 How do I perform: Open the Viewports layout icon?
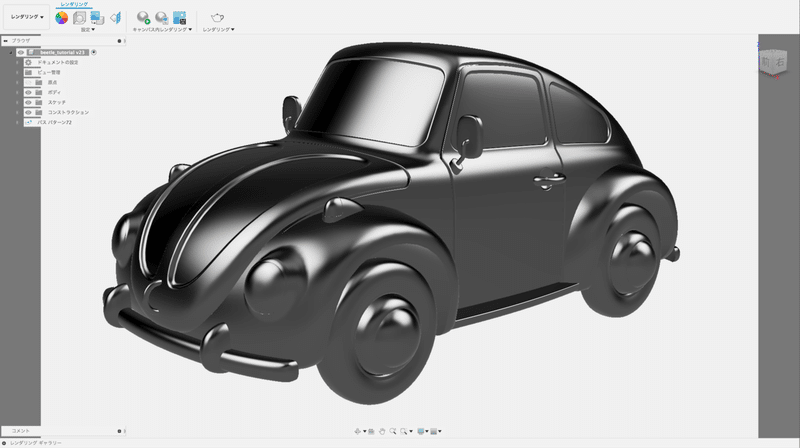[434, 431]
